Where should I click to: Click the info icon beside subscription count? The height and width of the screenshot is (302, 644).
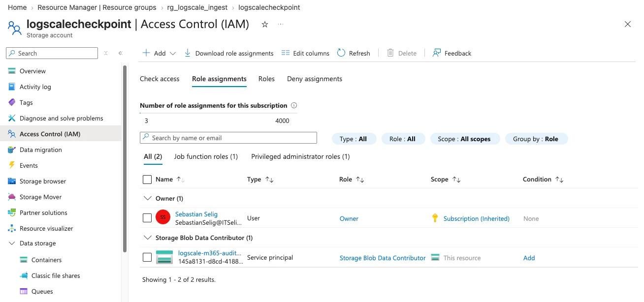coord(294,105)
